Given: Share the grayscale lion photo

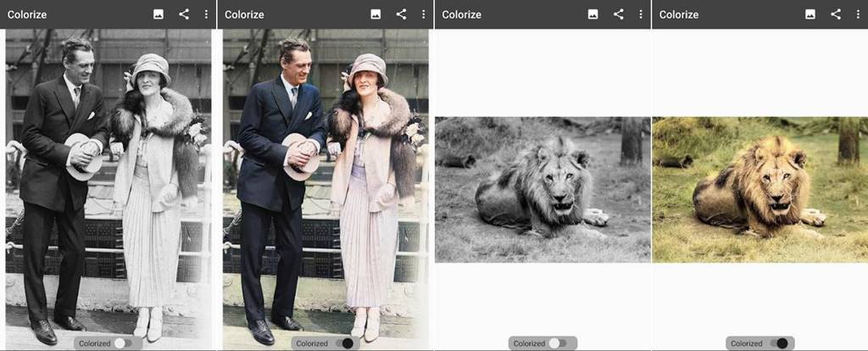Looking at the screenshot, I should [x=618, y=14].
